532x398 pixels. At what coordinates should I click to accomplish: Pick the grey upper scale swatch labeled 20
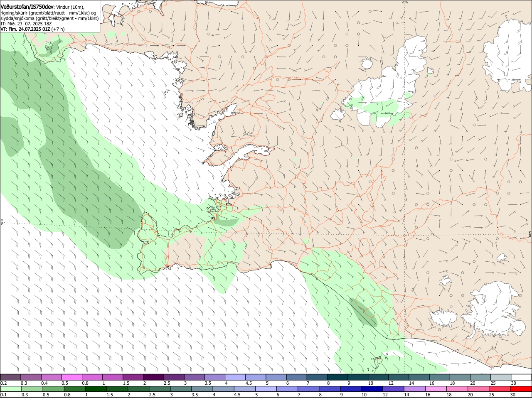click(x=480, y=377)
